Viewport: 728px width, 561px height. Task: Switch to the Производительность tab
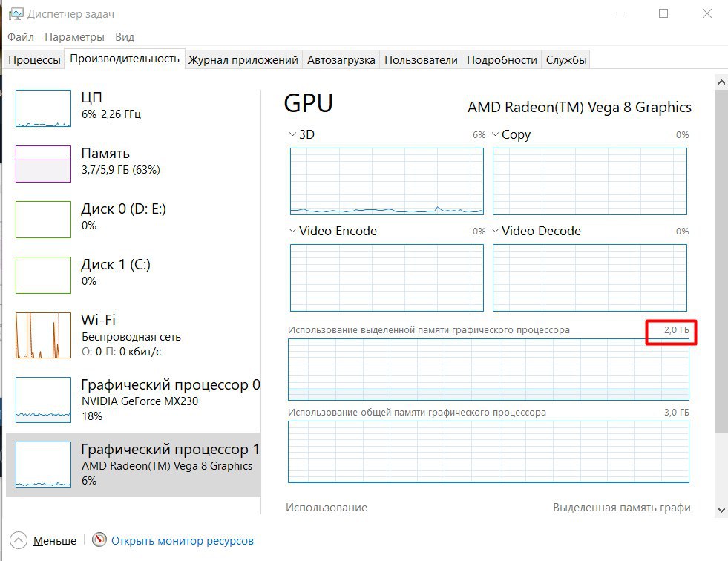pyautogui.click(x=125, y=59)
